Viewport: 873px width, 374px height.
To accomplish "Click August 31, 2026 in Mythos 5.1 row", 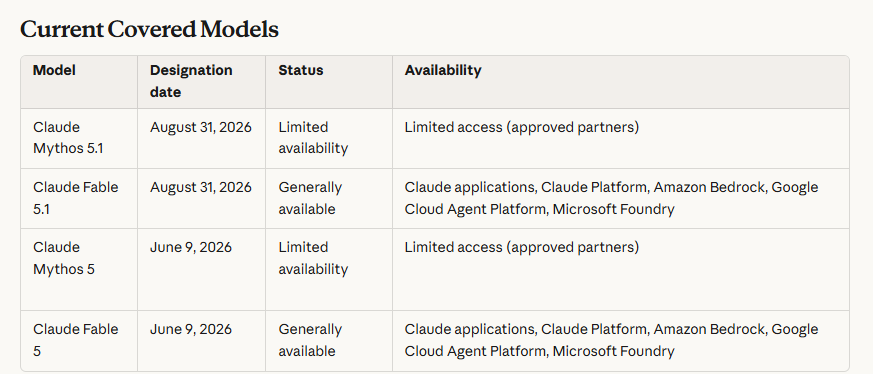I will point(200,127).
